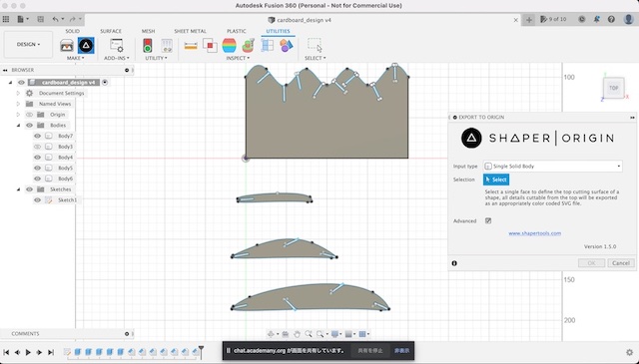
Task: Switch to the SURFACE tab
Action: [x=111, y=31]
